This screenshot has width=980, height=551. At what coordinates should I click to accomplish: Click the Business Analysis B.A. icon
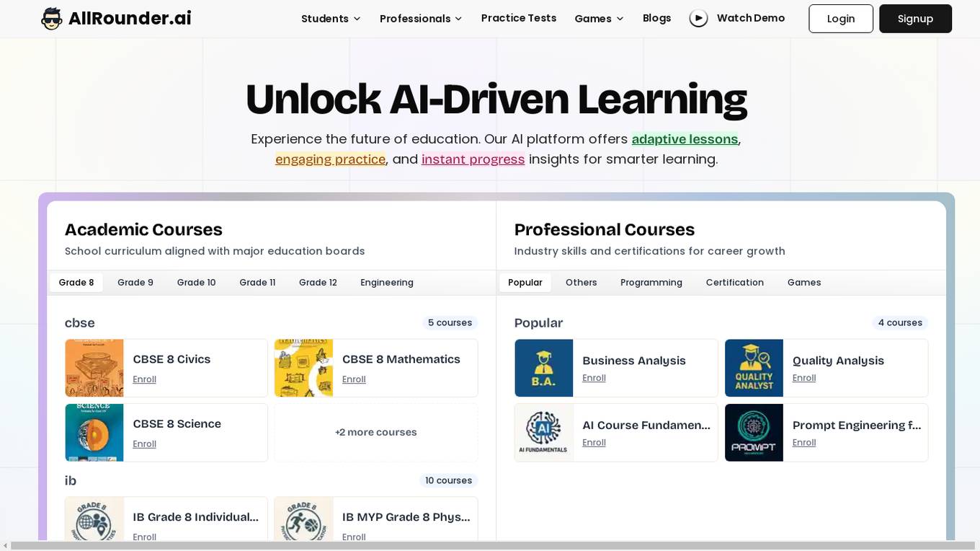coord(544,368)
